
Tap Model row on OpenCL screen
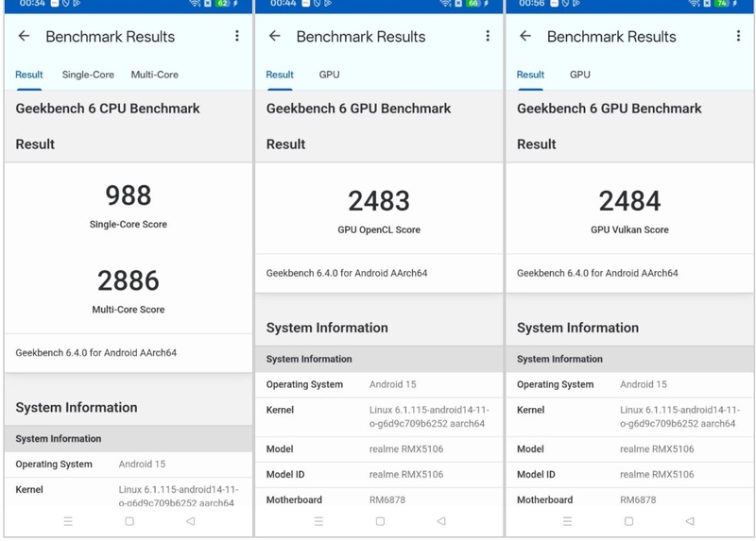pyautogui.click(x=379, y=449)
